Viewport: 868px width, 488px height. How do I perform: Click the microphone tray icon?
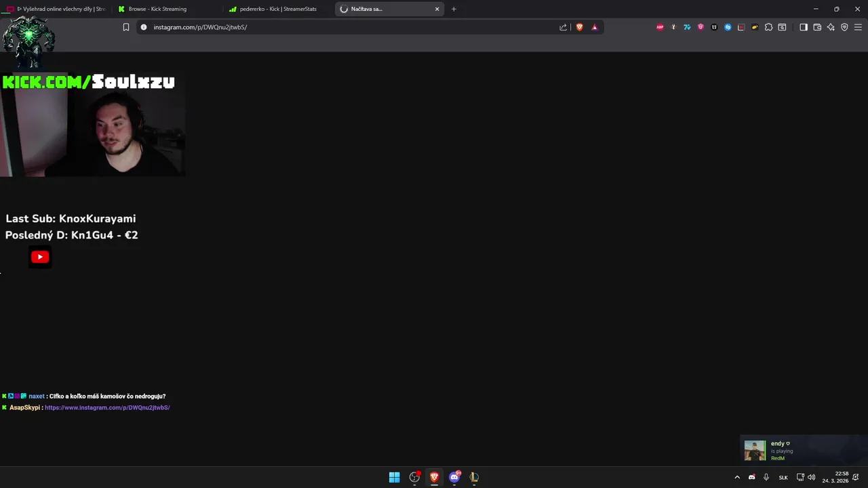[x=766, y=477]
